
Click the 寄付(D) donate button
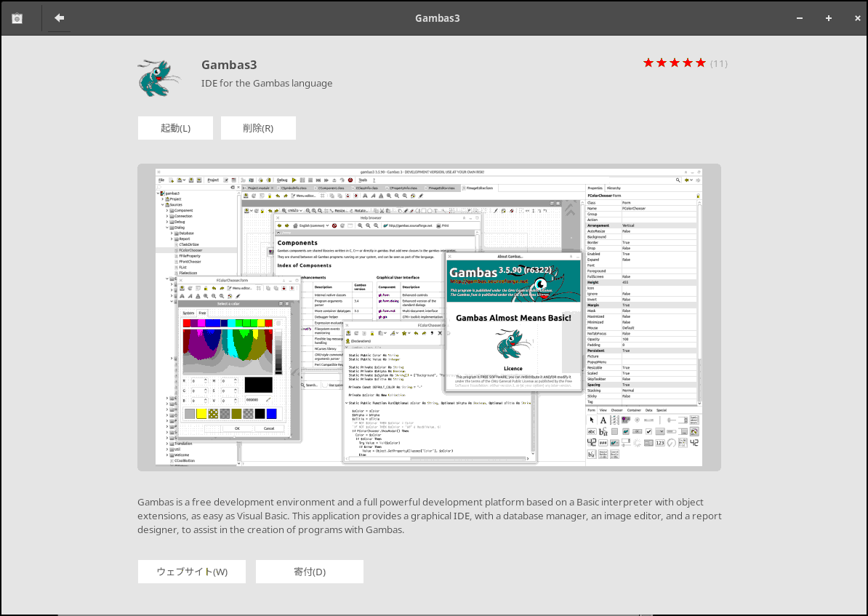click(310, 571)
